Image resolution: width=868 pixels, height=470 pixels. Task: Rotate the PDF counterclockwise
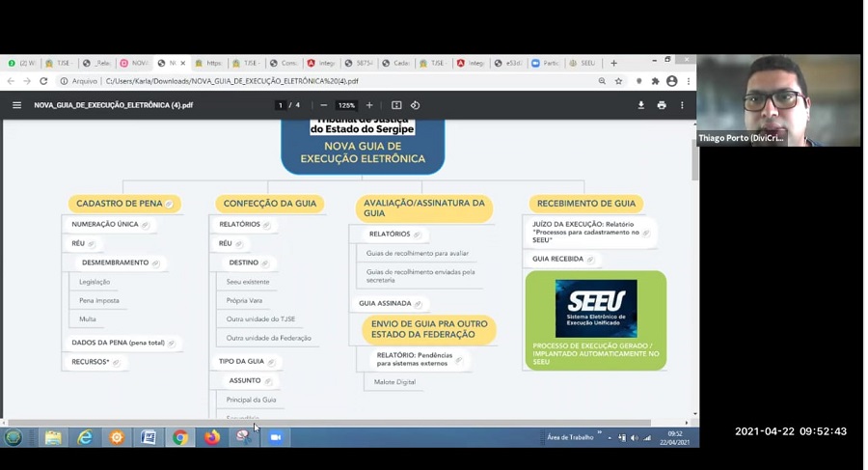point(416,105)
